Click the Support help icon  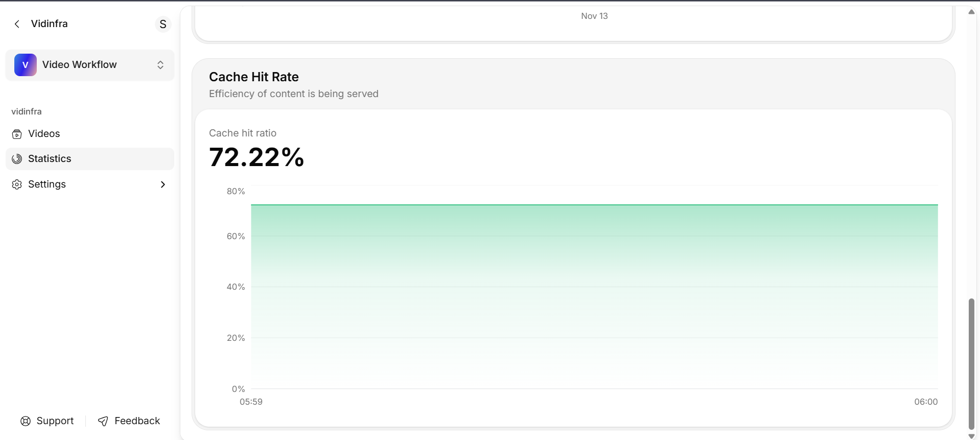point(25,421)
